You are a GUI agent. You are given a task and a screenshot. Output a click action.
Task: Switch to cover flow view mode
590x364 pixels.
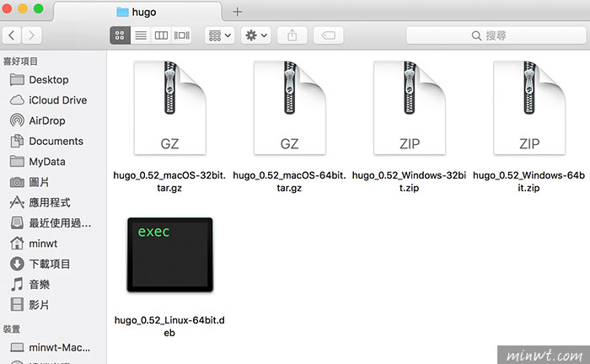coord(182,35)
